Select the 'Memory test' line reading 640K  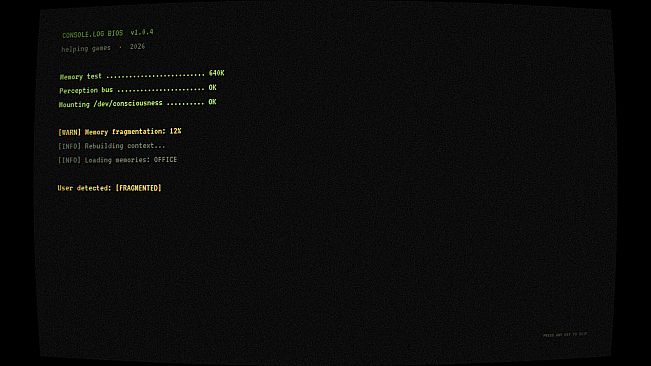pyautogui.click(x=142, y=75)
